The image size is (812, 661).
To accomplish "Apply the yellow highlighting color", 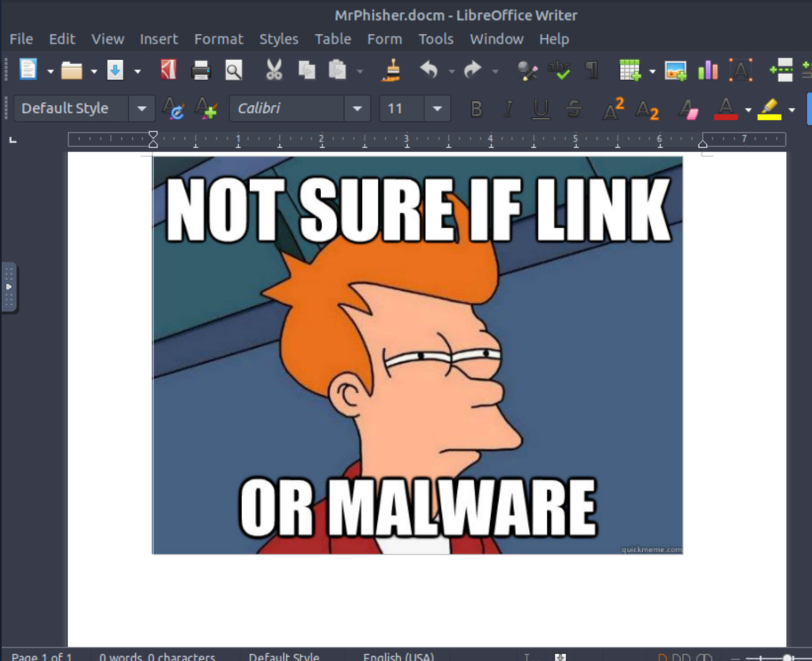I will (x=769, y=109).
